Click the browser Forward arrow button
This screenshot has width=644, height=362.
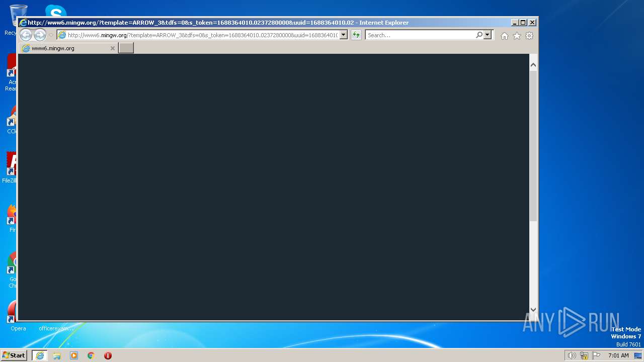click(40, 35)
